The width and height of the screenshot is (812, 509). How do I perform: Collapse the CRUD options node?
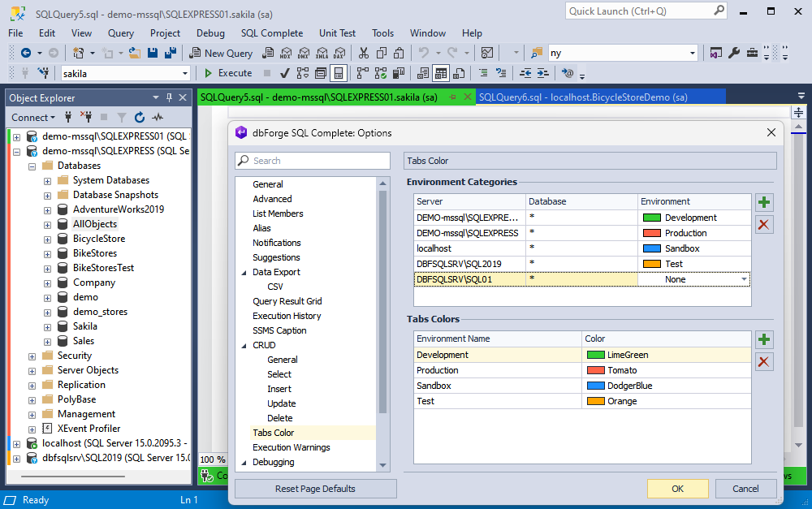point(244,345)
